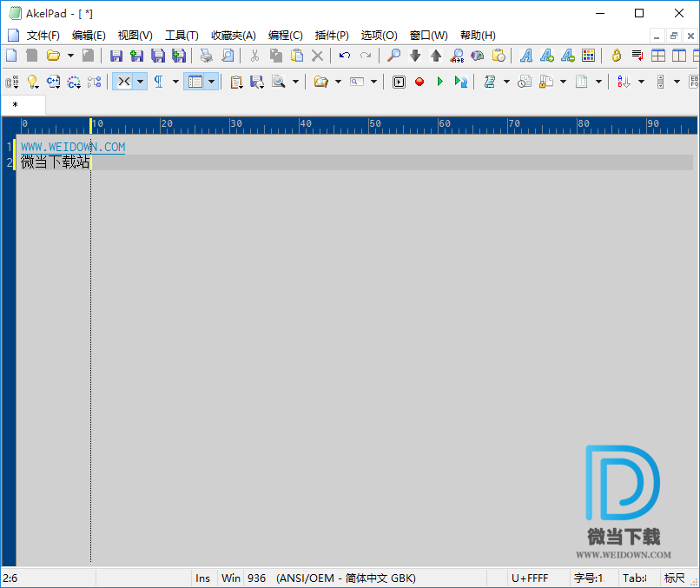This screenshot has width=700, height=588.
Task: Undo the last edit
Action: [x=345, y=56]
